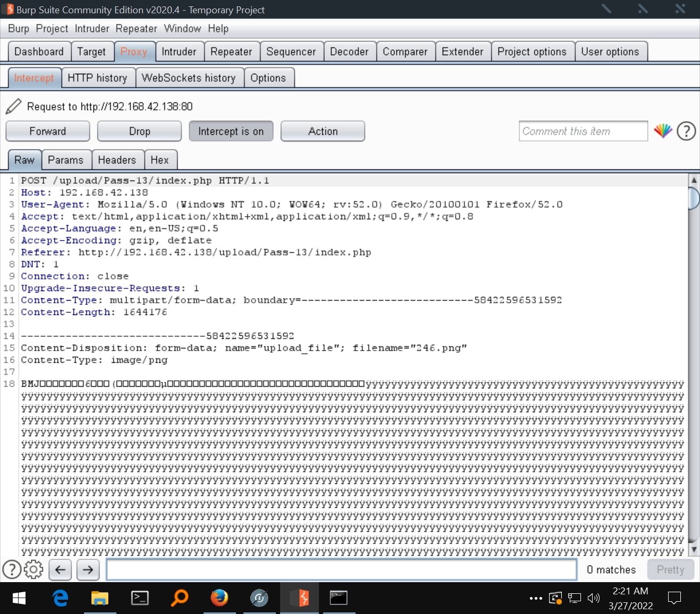This screenshot has width=700, height=614.
Task: Switch to the Decoder tab
Action: (x=349, y=52)
